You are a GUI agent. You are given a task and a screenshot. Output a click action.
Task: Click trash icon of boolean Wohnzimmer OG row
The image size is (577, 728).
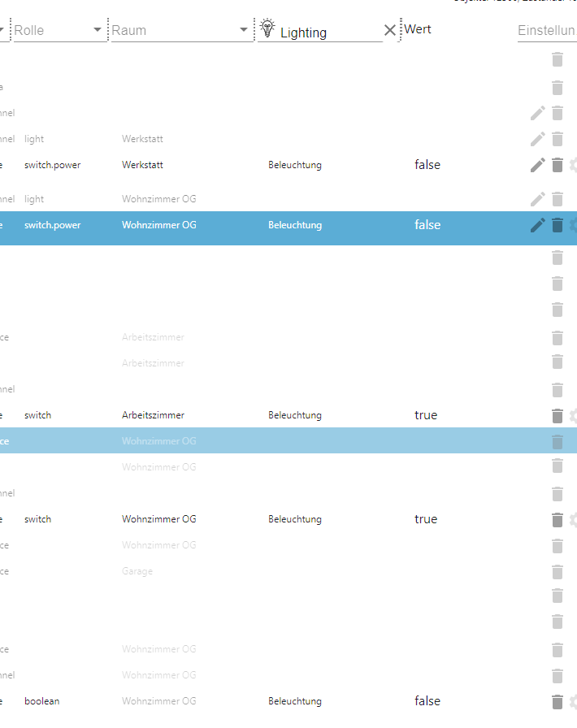(557, 701)
